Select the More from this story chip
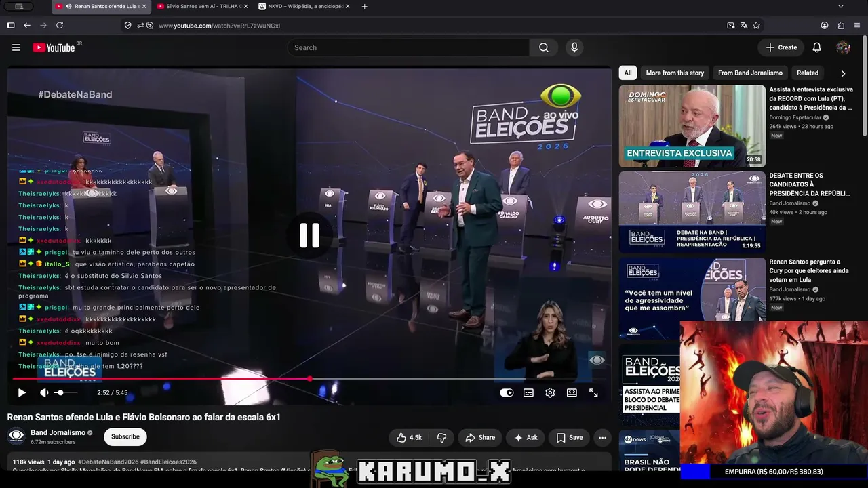Image resolution: width=868 pixels, height=488 pixels. click(675, 73)
